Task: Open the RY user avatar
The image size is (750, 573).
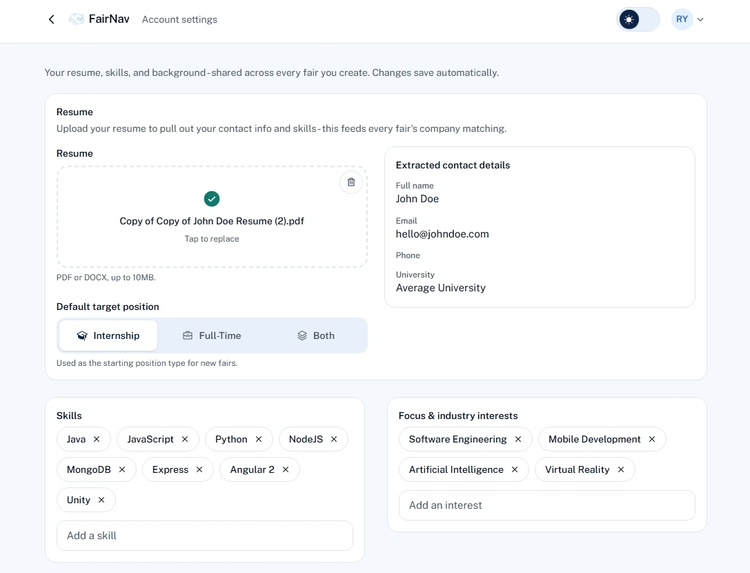Action: tap(682, 19)
